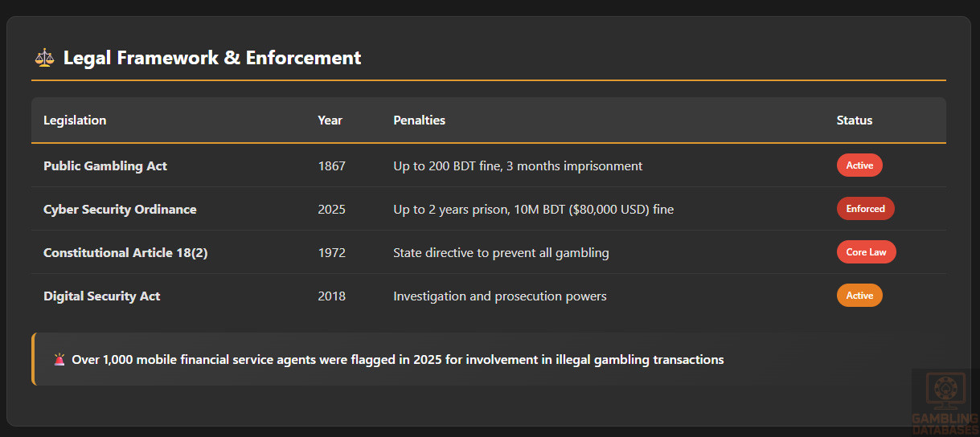980x437 pixels.
Task: Click the Active badge for Public Gambling Act
Action: [x=859, y=165]
